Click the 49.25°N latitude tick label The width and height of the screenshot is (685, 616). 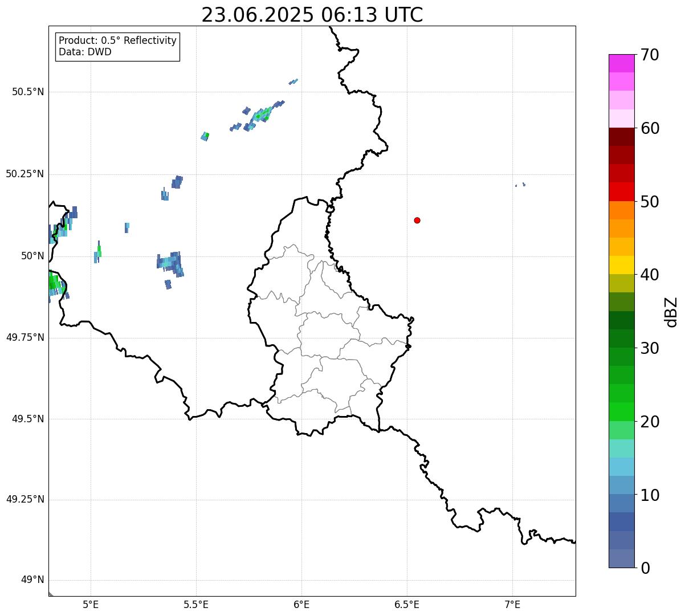[x=25, y=499]
